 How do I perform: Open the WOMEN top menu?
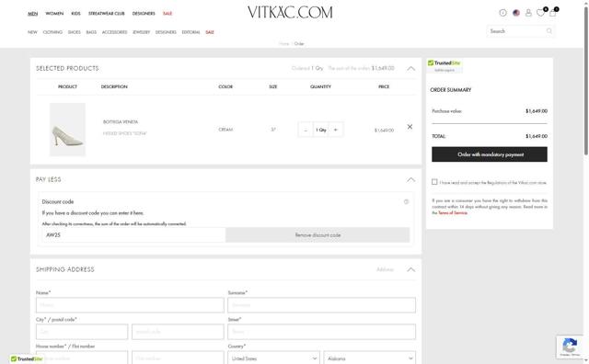54,14
